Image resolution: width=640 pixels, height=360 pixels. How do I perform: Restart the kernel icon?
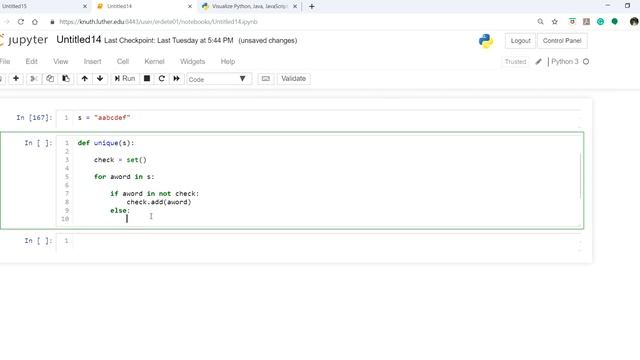click(162, 78)
